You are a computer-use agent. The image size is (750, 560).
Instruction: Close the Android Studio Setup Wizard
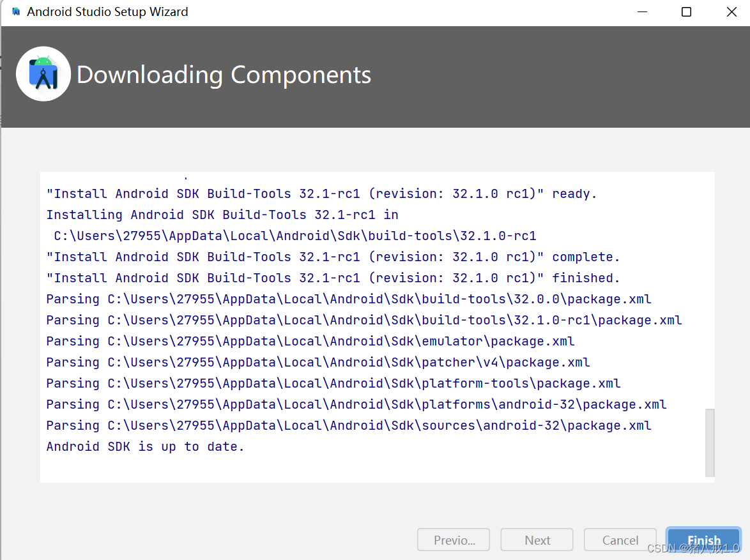[731, 11]
